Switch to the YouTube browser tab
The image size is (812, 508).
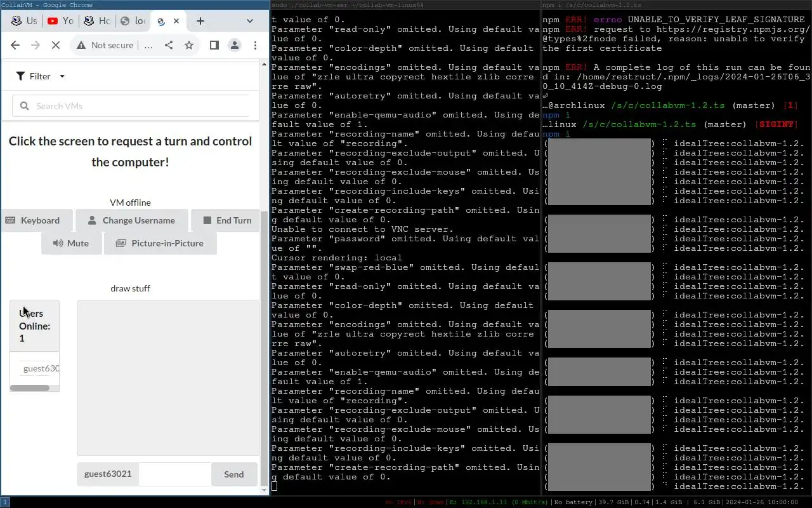61,21
